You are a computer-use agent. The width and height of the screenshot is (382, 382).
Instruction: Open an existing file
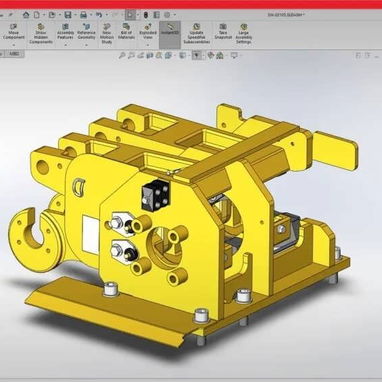coord(52,15)
